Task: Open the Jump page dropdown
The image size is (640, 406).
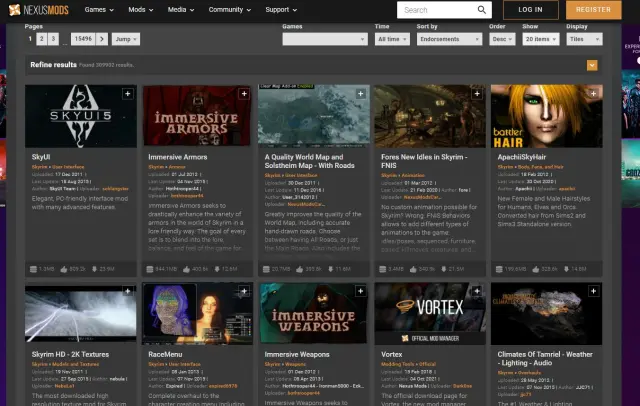Action: (x=126, y=39)
